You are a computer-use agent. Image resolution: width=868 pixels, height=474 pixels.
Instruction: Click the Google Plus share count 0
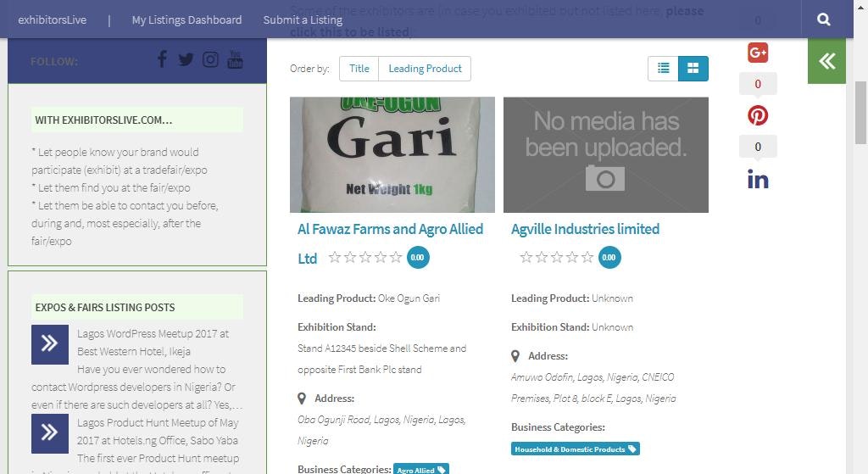point(758,84)
